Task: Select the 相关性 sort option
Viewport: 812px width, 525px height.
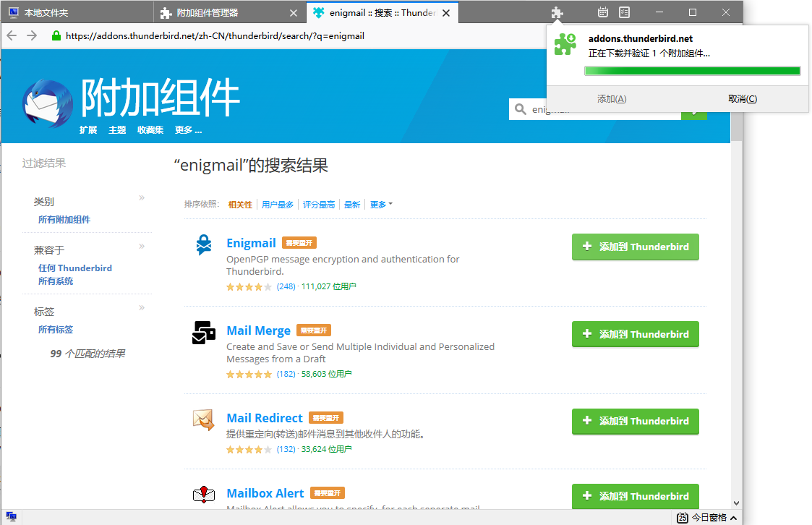Action: [x=240, y=204]
